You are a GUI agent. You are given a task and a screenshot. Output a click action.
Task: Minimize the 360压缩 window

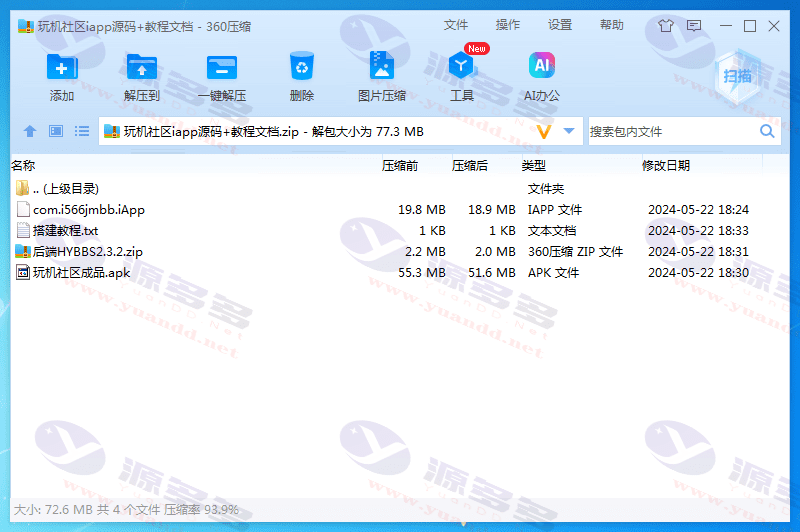726,26
